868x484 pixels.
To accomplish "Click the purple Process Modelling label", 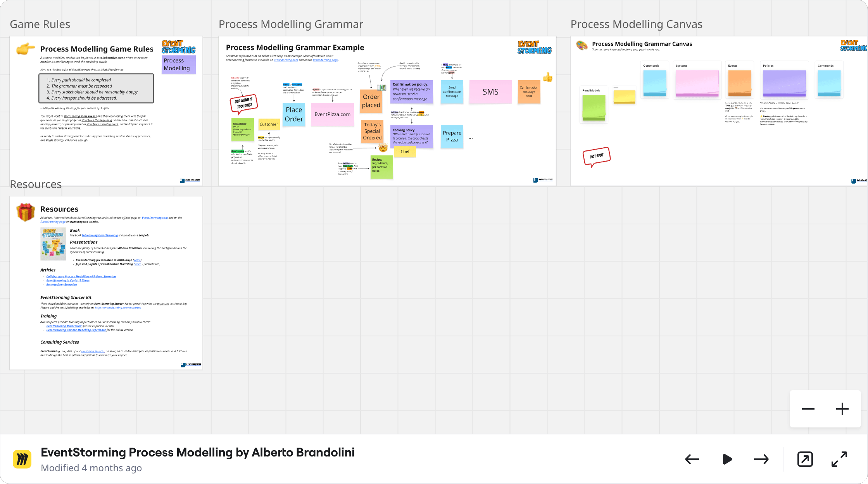I will 179,64.
